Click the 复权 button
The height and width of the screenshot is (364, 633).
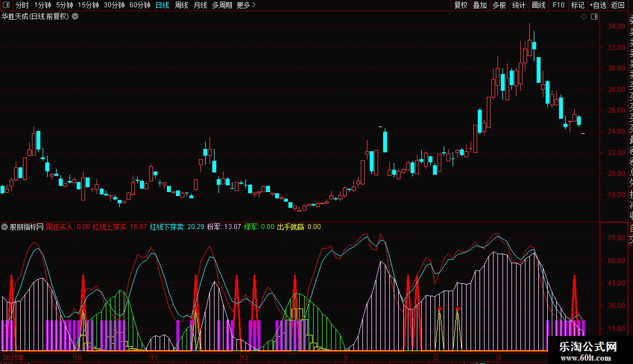(460, 5)
